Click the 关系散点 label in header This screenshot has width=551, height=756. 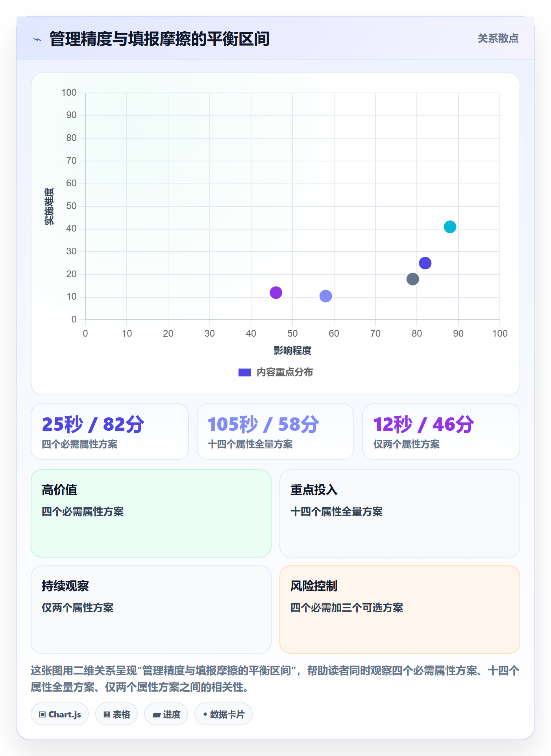[x=498, y=39]
